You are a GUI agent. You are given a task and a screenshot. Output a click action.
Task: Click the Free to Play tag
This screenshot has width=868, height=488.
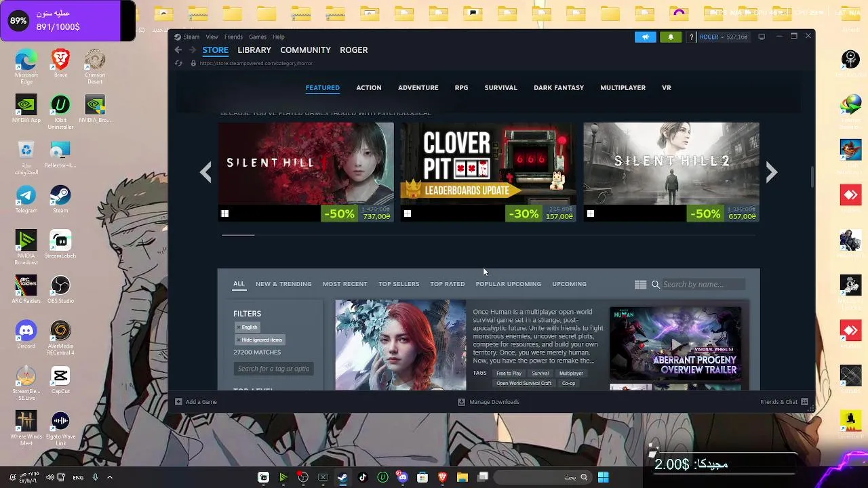[509, 373]
